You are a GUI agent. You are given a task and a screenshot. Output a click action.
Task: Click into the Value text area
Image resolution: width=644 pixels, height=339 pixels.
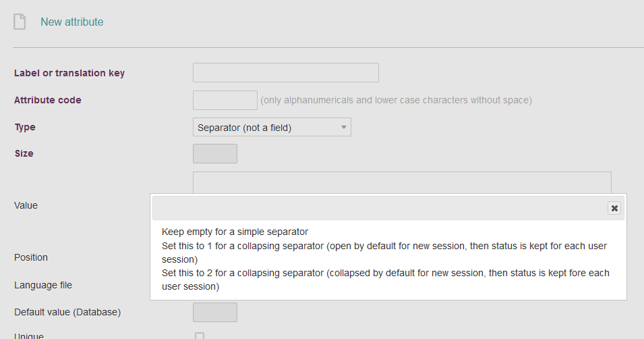[402, 182]
